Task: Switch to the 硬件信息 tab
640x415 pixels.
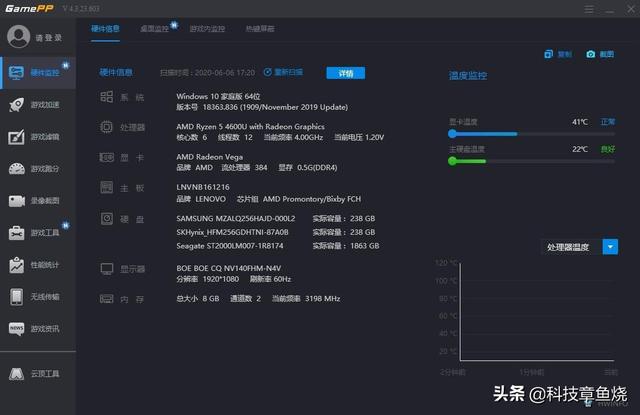Action: pos(105,29)
